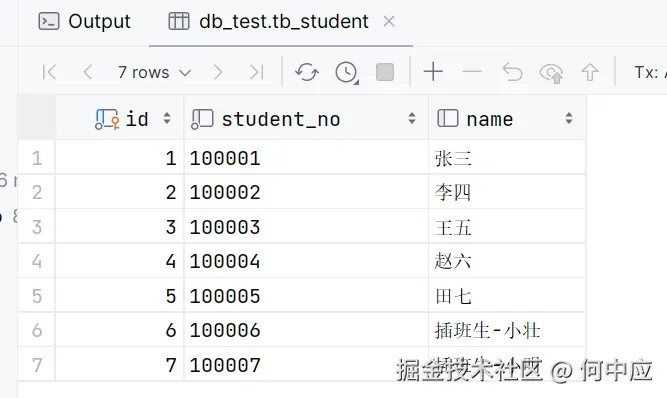Sort by the id column arrows
The height and width of the screenshot is (398, 667).
pos(167,118)
